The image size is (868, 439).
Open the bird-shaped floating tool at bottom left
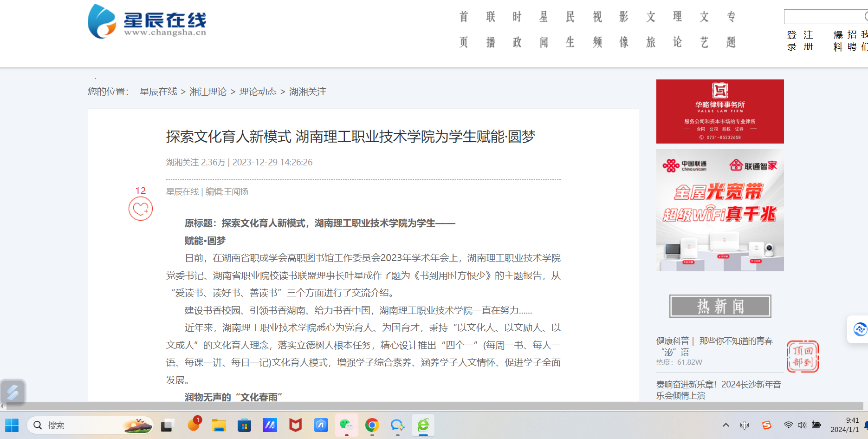tap(13, 393)
